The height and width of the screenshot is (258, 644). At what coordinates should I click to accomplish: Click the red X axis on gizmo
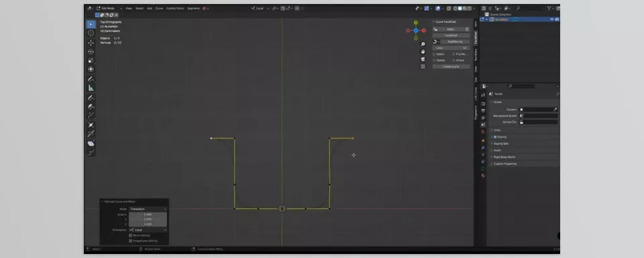pyautogui.click(x=423, y=30)
